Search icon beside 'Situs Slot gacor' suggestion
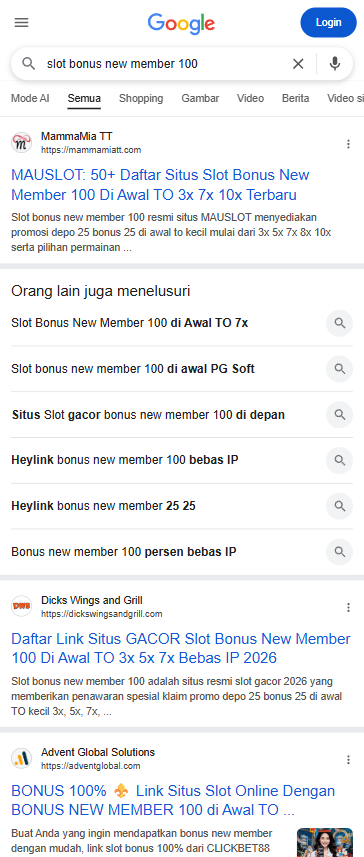The width and height of the screenshot is (364, 857). (x=339, y=414)
